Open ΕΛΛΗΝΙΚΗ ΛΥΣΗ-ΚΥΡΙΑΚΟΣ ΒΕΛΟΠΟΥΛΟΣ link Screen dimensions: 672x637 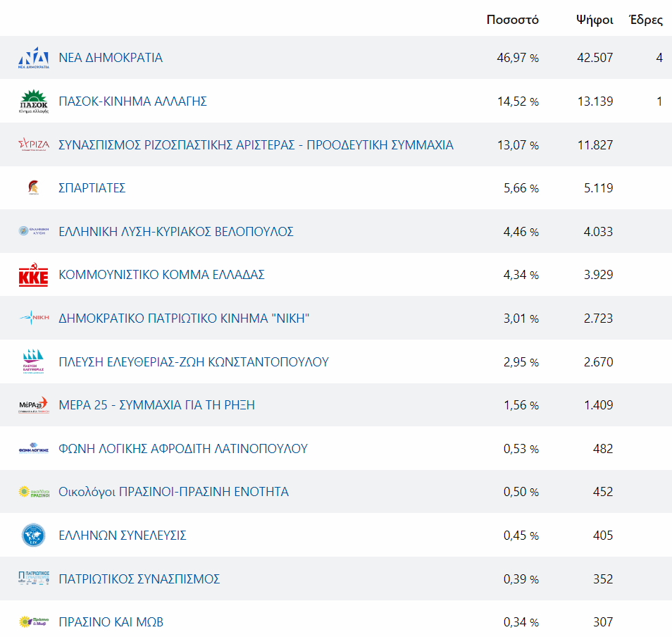coord(176,232)
